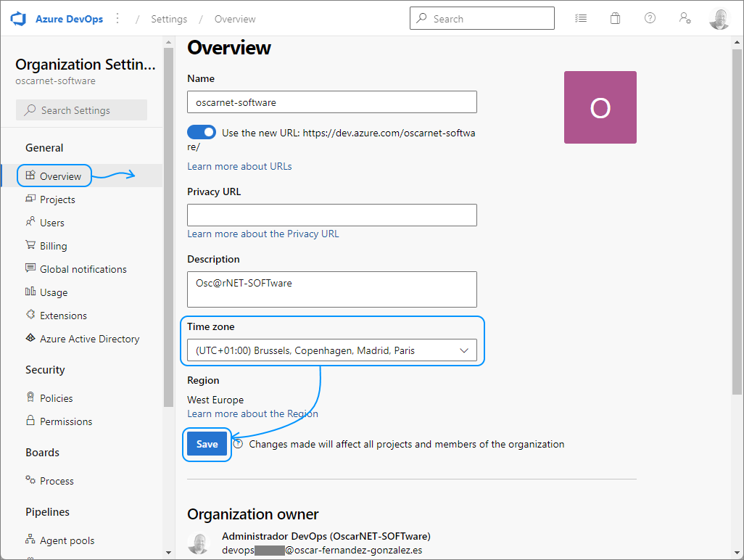The image size is (744, 560).
Task: Click the 'oscarnet-software' subtitle in the sidebar
Action: 55,81
